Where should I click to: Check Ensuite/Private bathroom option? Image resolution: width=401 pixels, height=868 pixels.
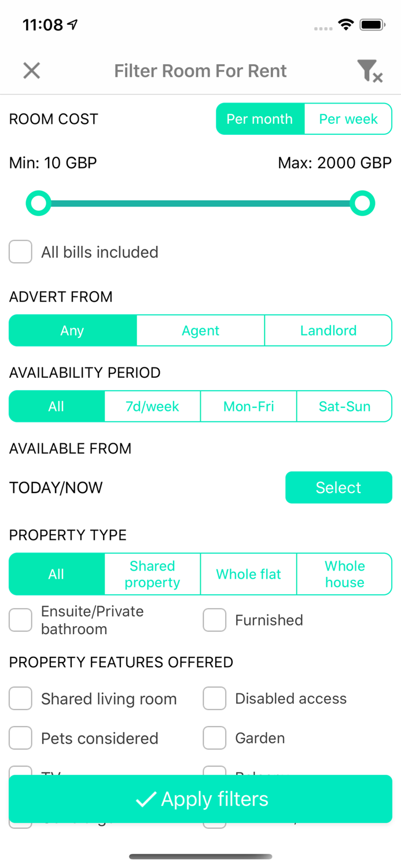pyautogui.click(x=20, y=620)
